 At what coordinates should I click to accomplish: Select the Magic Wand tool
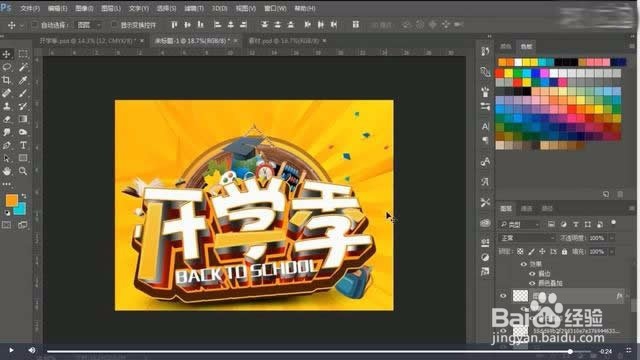point(23,67)
